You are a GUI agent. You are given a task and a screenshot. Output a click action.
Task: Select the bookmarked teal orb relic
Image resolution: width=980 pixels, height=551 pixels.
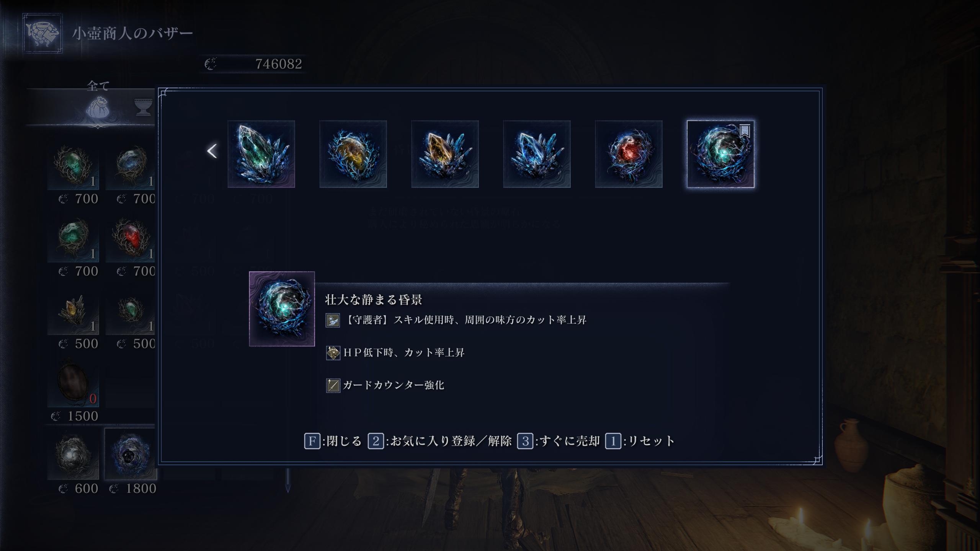(x=720, y=154)
